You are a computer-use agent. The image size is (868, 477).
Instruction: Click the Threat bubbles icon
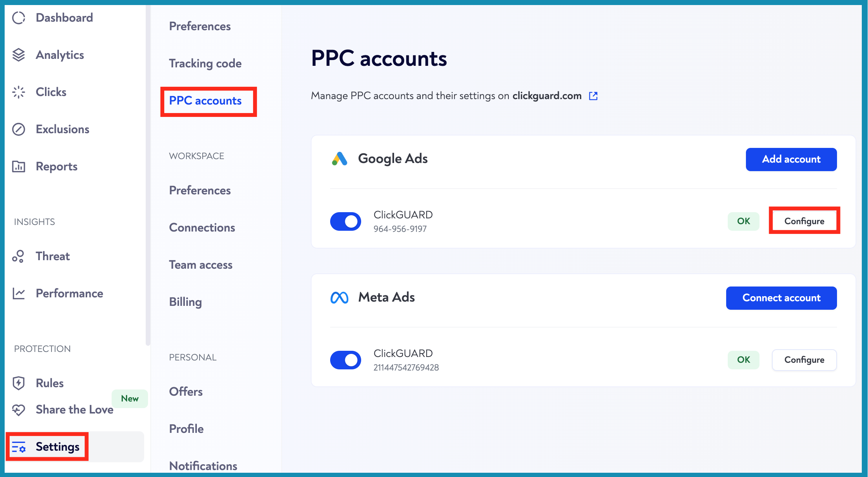(18, 256)
